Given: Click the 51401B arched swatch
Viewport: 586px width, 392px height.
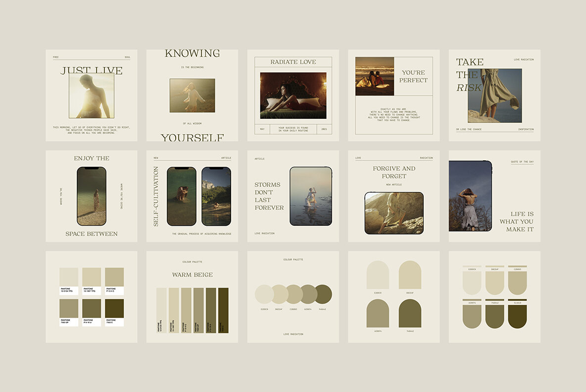Looking at the screenshot, I should coord(517,316).
